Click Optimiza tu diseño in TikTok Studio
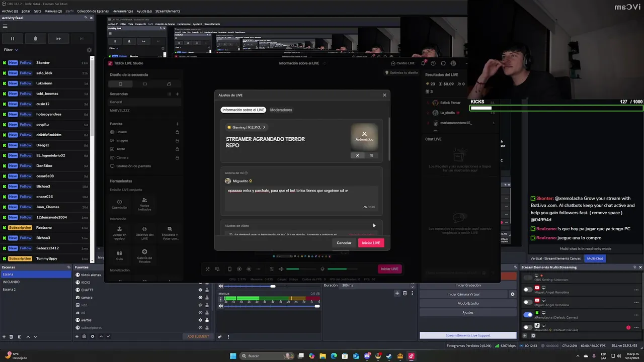 tap(401, 72)
